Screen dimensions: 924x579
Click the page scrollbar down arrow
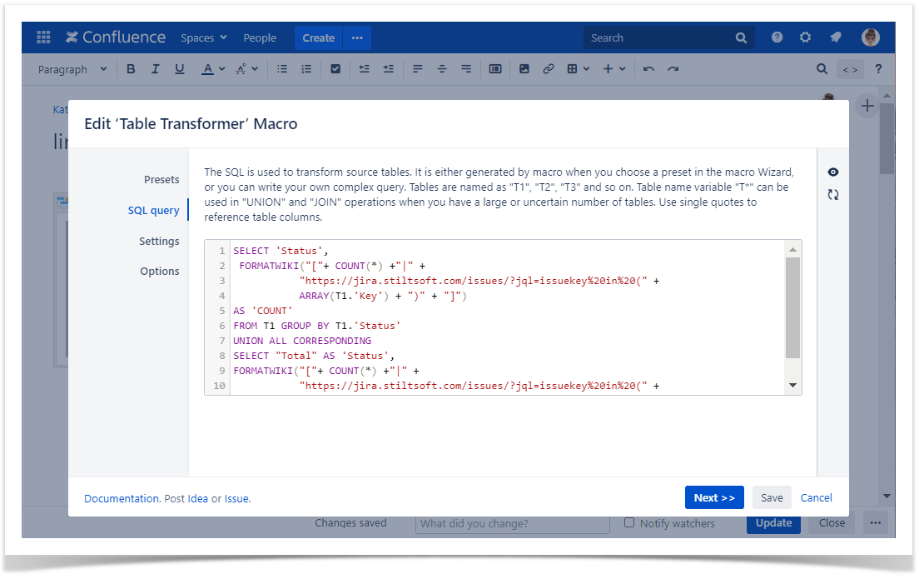coord(887,497)
